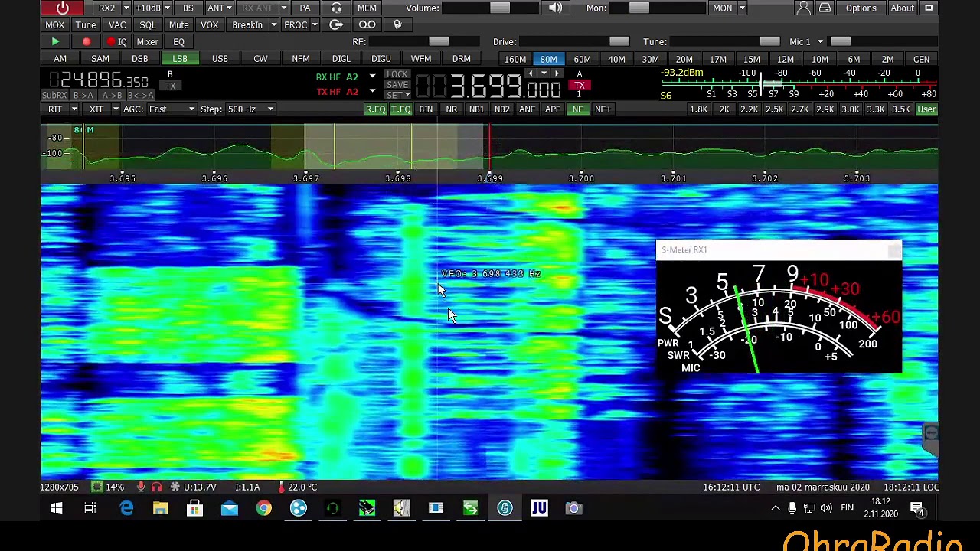This screenshot has width=980, height=551.
Task: Open the AGC Fast dropdown
Action: click(x=171, y=109)
